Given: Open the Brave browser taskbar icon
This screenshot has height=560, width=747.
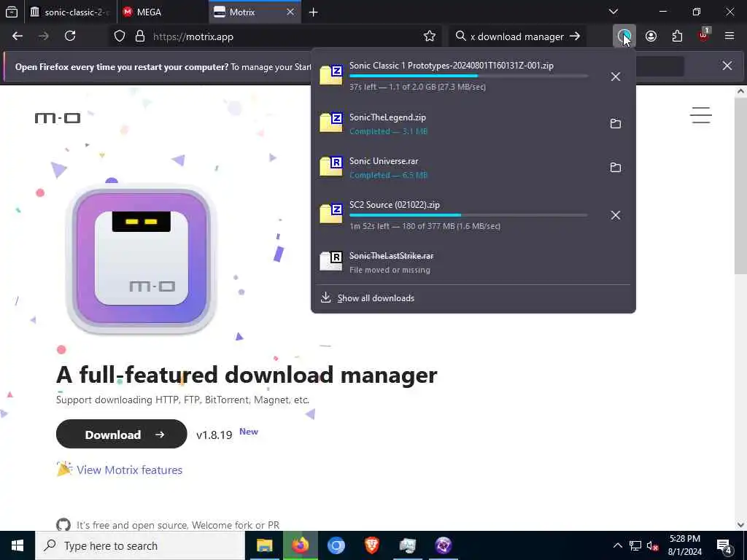Looking at the screenshot, I should click(x=372, y=545).
